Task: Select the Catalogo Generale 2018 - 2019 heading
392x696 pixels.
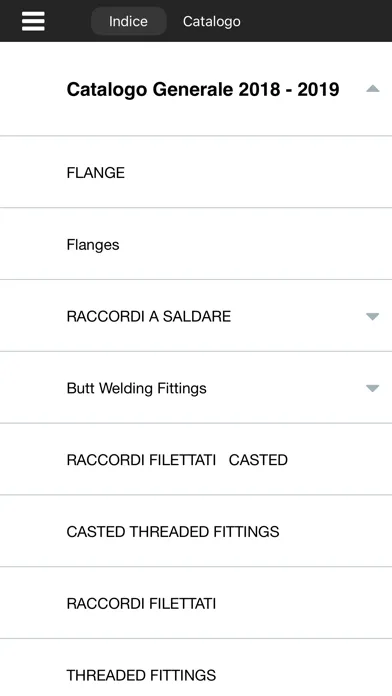Action: click(x=203, y=89)
